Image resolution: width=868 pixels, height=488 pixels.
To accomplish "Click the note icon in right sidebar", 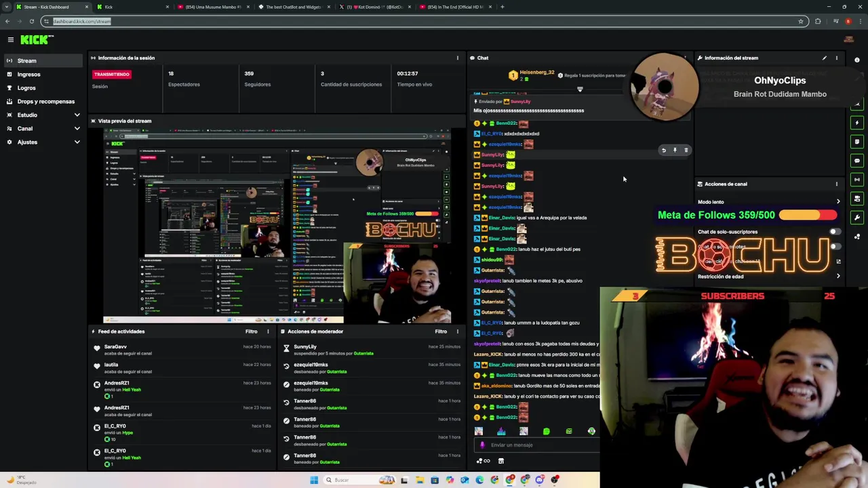I will [857, 142].
